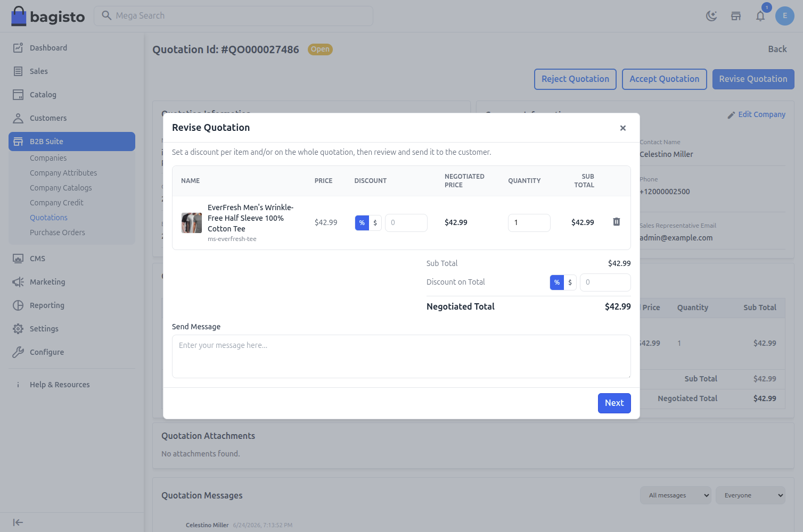Select dollar discount for EverFresh item
This screenshot has height=532, width=803.
click(x=375, y=223)
